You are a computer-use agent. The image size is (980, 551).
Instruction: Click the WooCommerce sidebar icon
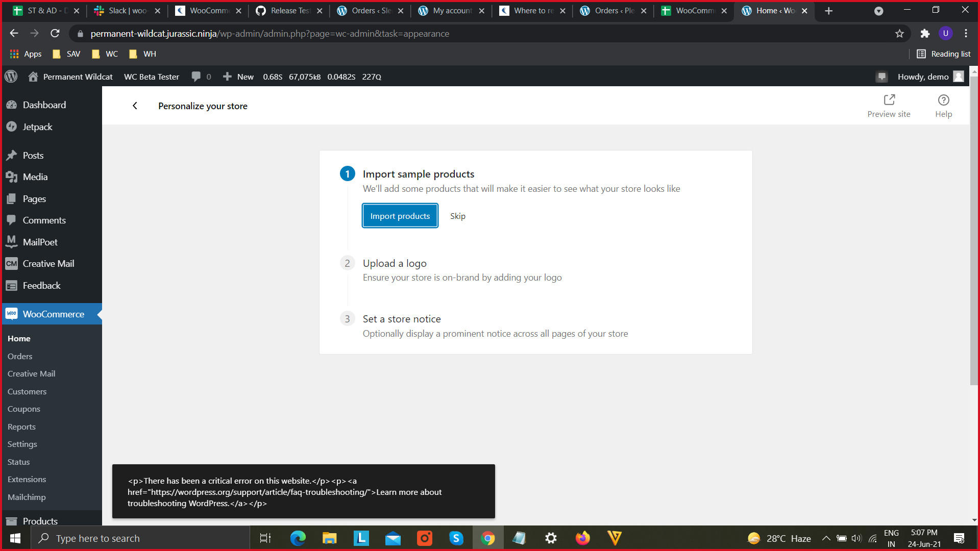pos(11,314)
